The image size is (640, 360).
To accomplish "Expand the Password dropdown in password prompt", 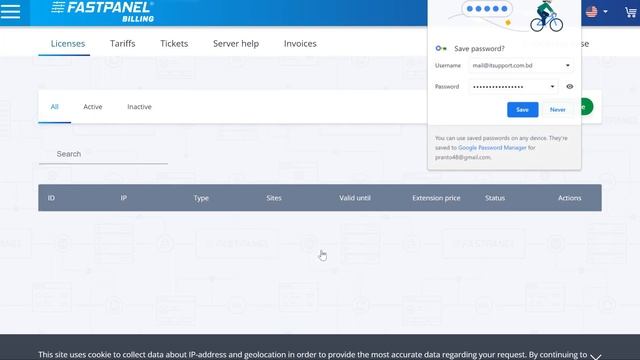I will point(552,87).
